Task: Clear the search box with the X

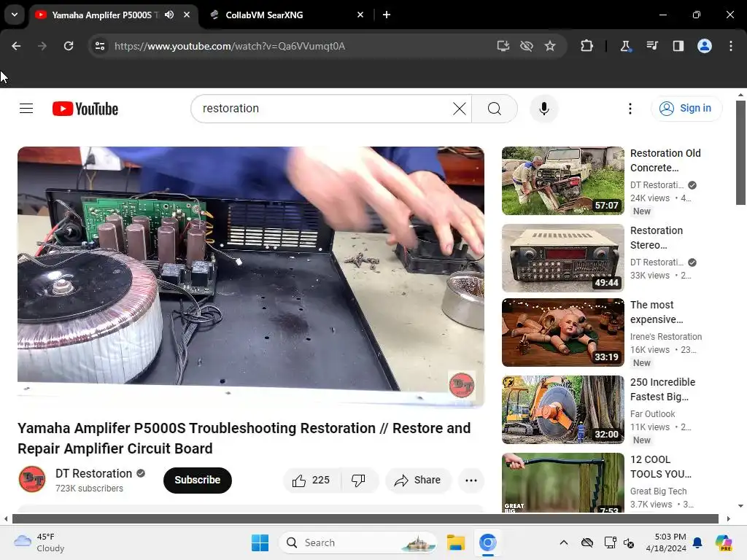Action: pos(460,109)
